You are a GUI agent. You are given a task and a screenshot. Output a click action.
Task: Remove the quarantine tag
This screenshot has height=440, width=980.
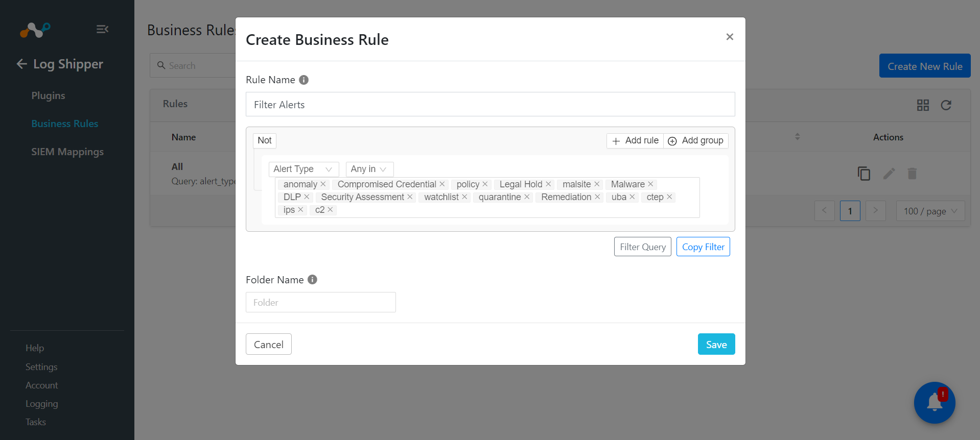point(527,197)
